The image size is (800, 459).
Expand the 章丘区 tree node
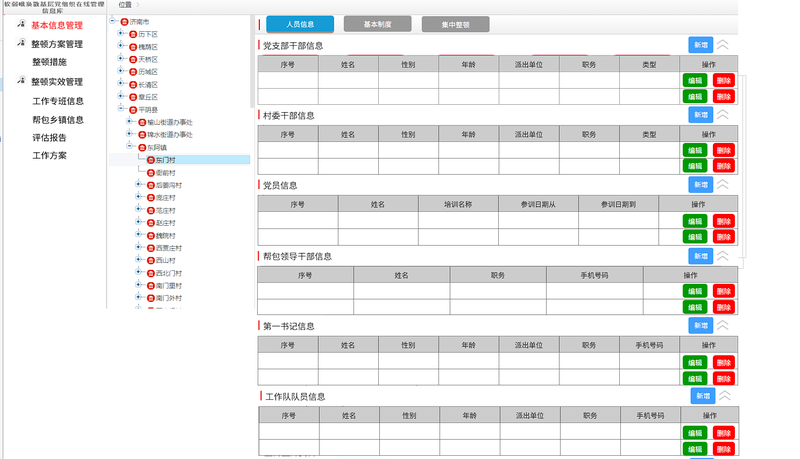click(121, 97)
